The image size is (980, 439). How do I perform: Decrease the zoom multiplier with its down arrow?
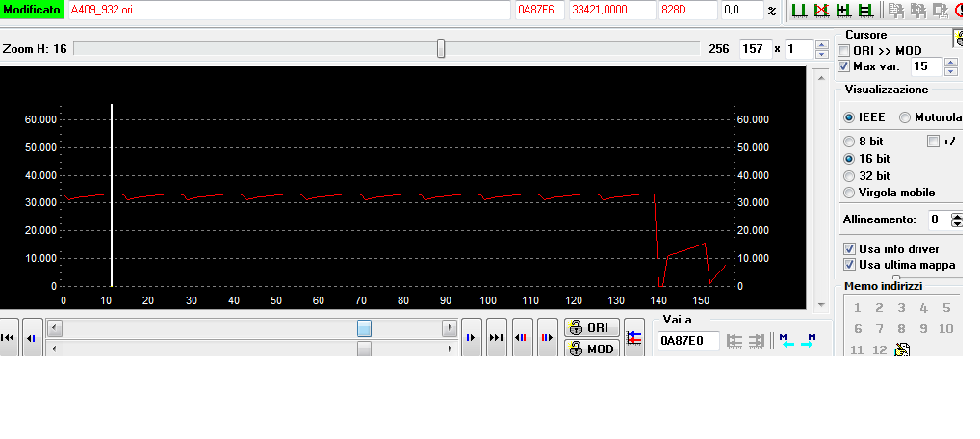822,54
